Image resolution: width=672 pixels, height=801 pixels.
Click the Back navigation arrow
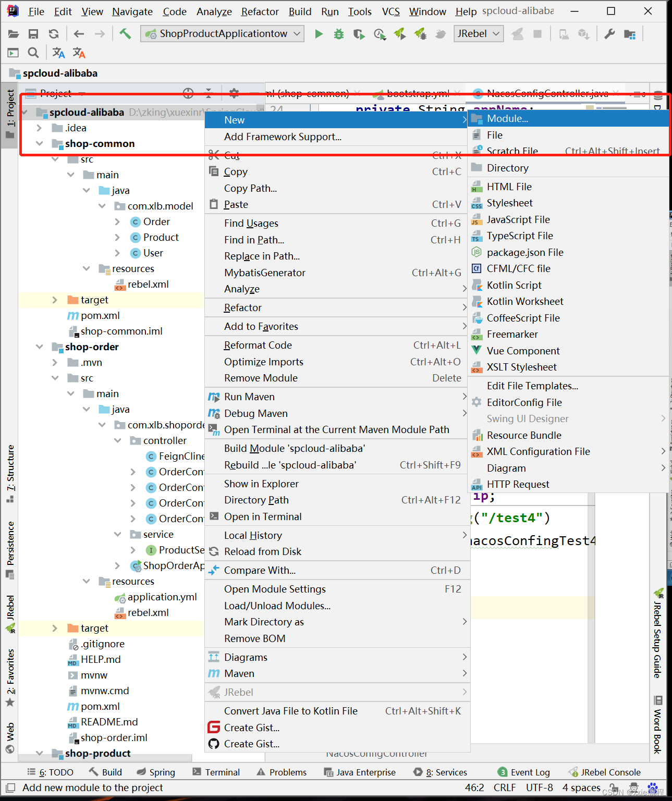79,34
